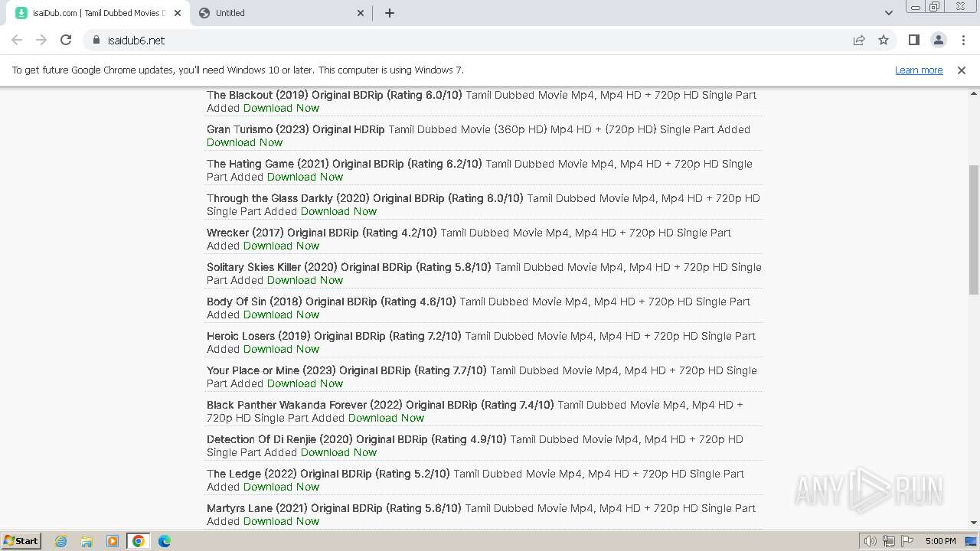Select The Blackout (2019) Original BDRip title
Screen dimensions: 980x551
click(x=335, y=95)
